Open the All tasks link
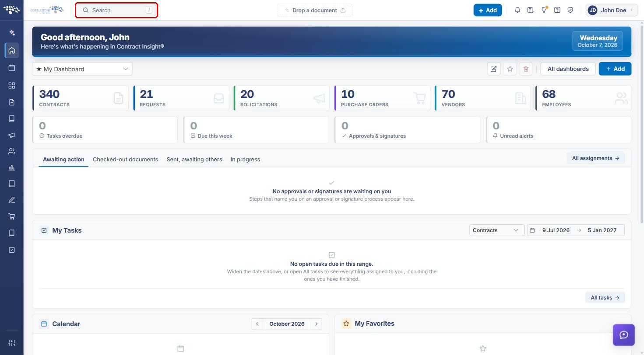 click(605, 298)
